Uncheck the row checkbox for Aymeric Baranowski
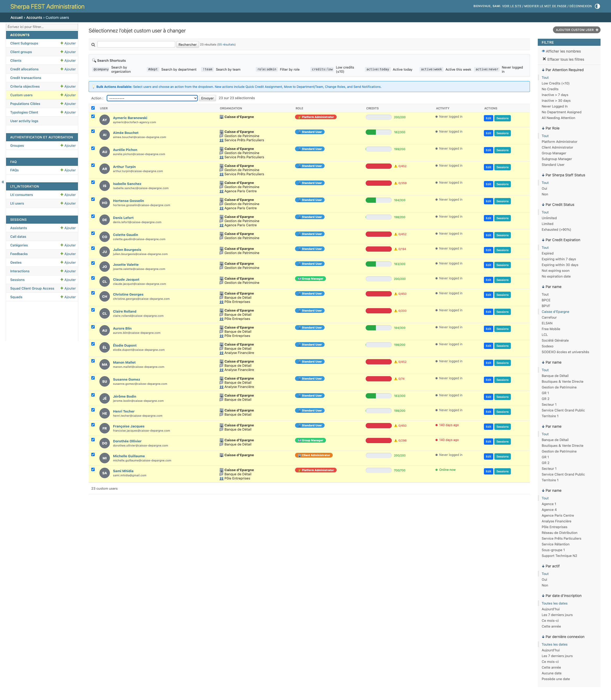Image resolution: width=611 pixels, height=700 pixels. coord(93,116)
